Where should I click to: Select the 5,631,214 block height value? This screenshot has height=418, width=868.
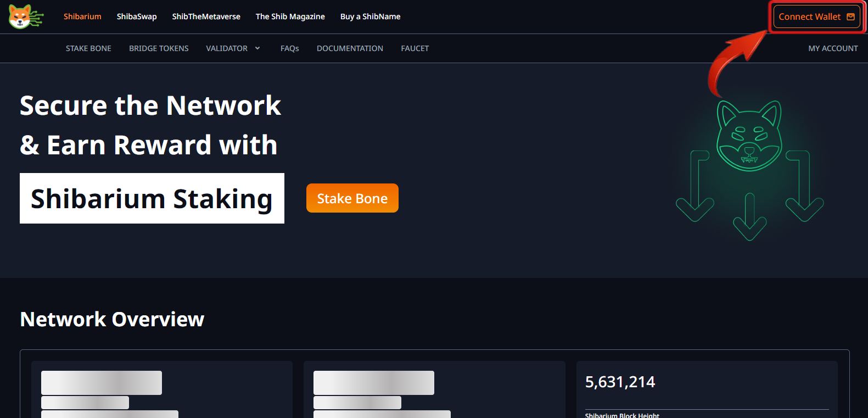[x=620, y=382]
